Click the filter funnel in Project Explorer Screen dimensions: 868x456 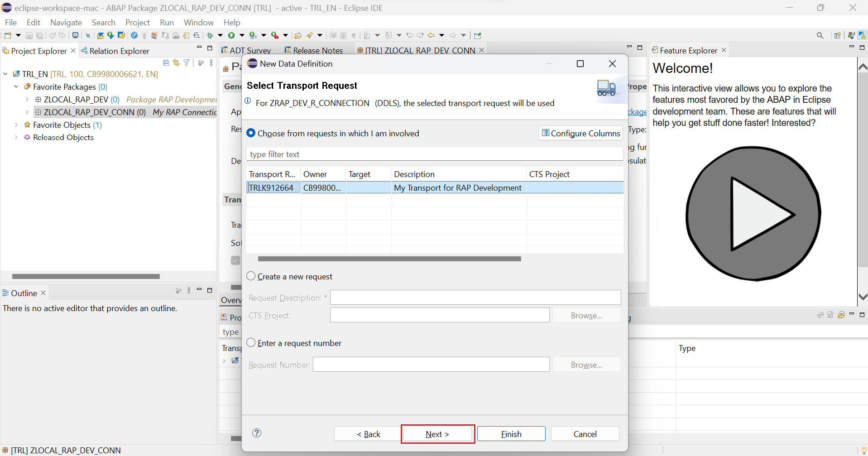187,63
